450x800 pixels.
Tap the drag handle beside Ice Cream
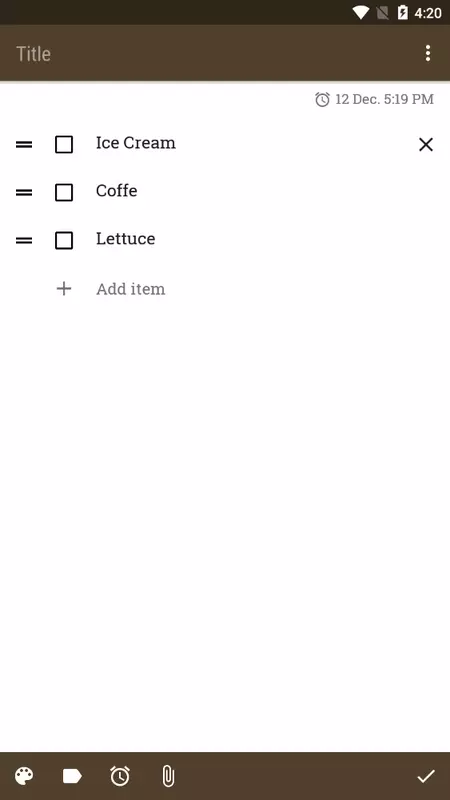(24, 145)
